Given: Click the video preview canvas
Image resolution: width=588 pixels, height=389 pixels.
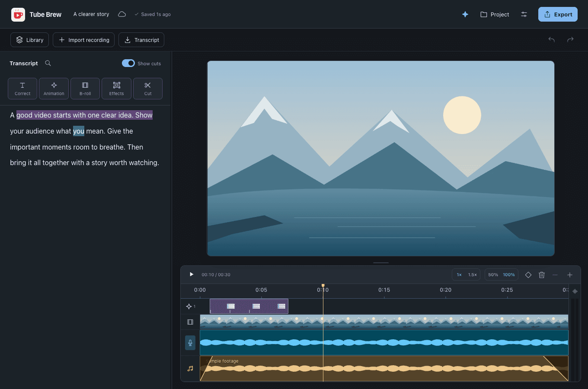Looking at the screenshot, I should 381,158.
